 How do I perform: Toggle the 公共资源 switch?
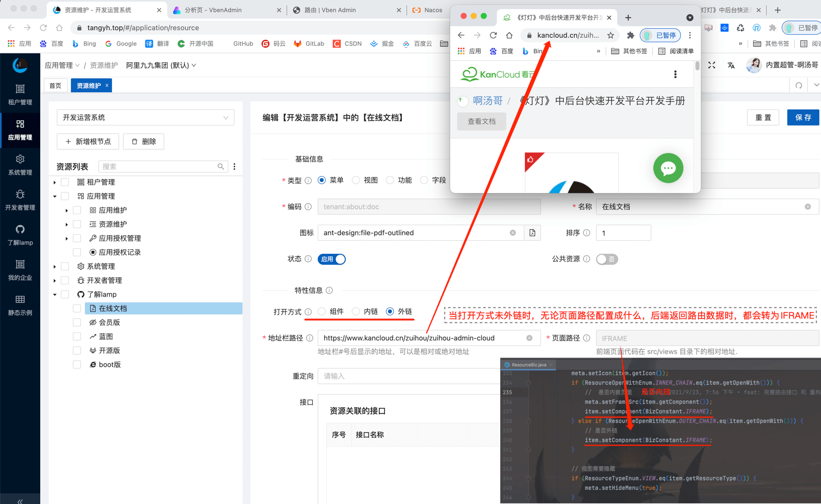pyautogui.click(x=607, y=259)
